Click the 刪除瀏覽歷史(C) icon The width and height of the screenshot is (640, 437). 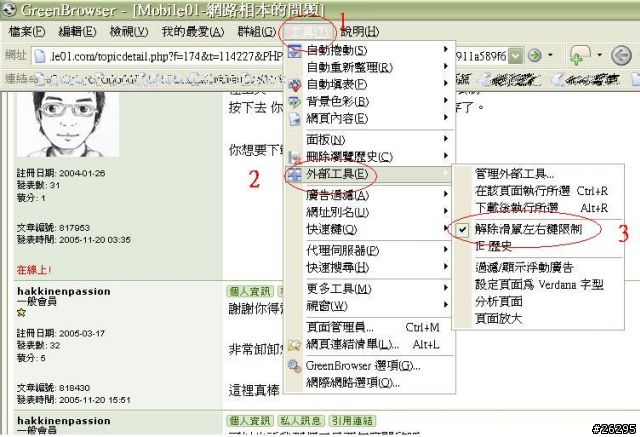294,157
